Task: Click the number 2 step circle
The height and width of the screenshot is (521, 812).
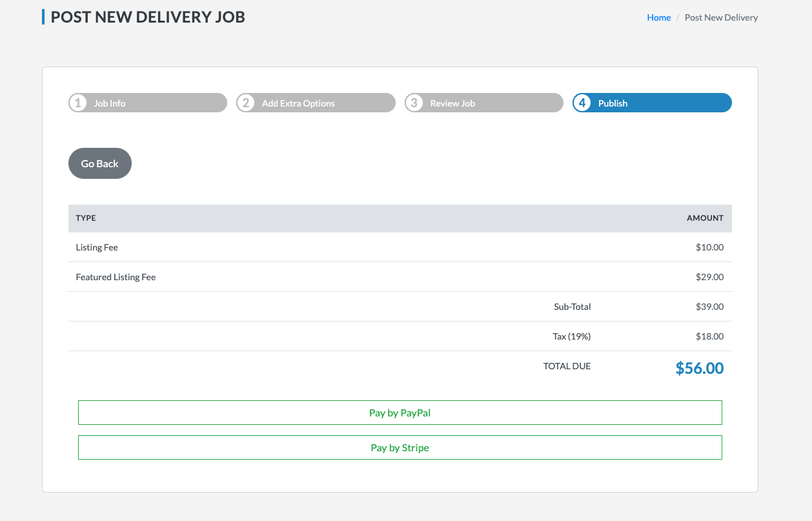Action: (246, 103)
